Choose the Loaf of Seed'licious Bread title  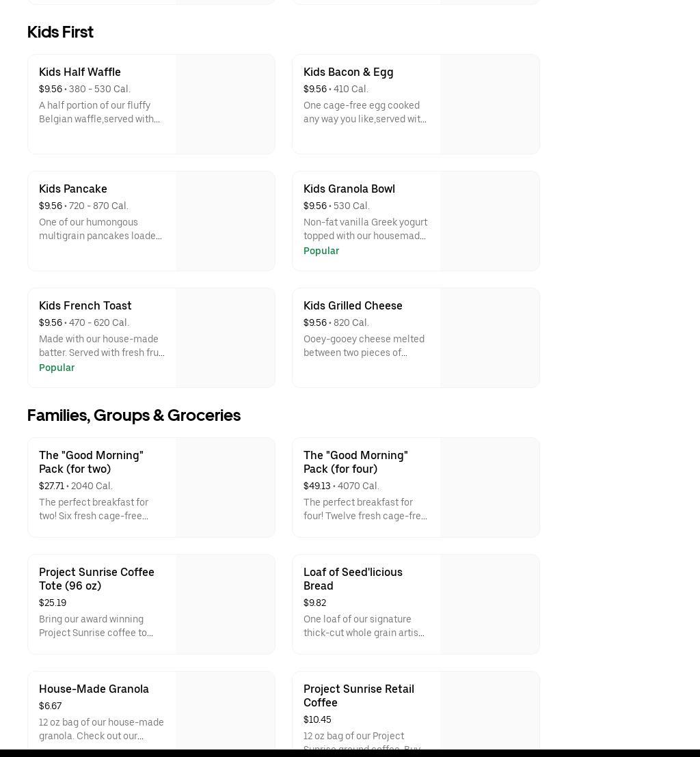pyautogui.click(x=353, y=579)
